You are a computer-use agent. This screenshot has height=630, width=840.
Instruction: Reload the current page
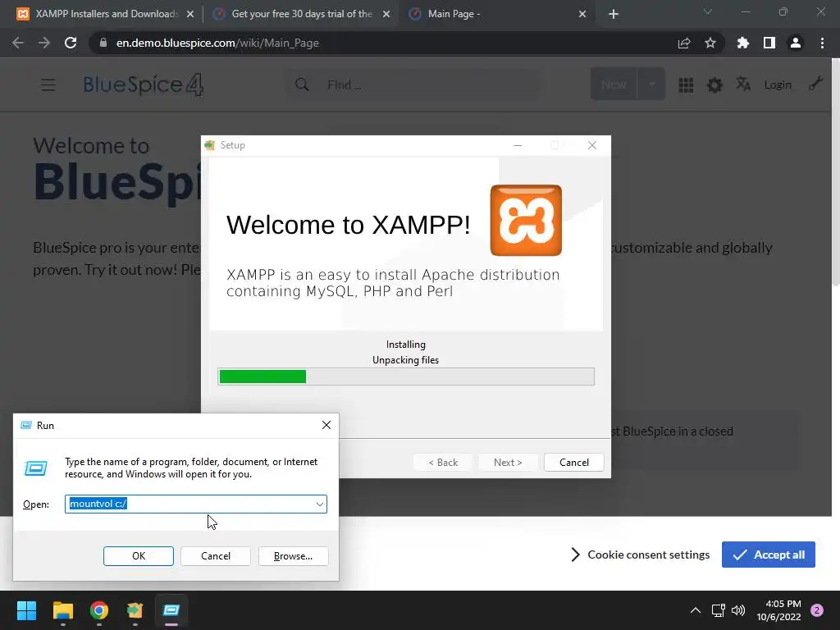[x=71, y=43]
